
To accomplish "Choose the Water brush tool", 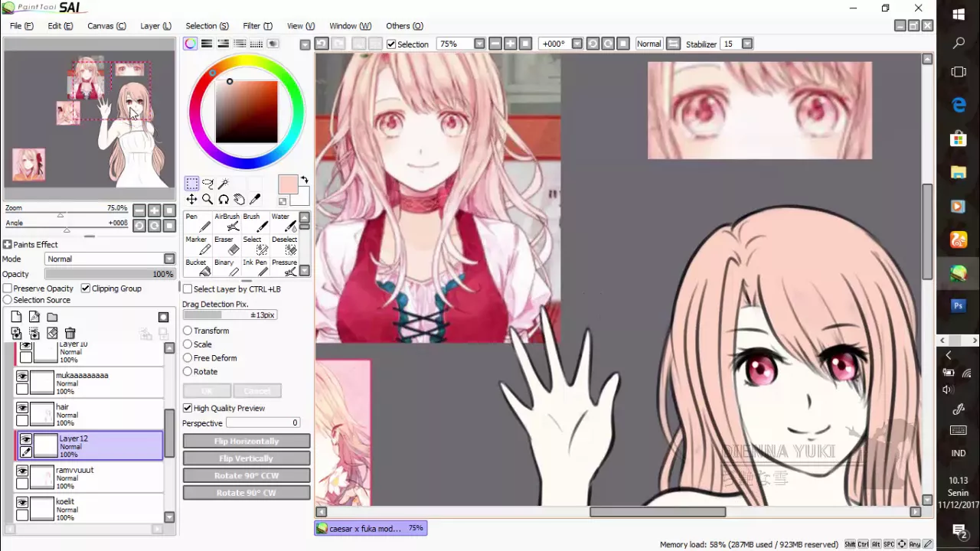I will 284,222.
